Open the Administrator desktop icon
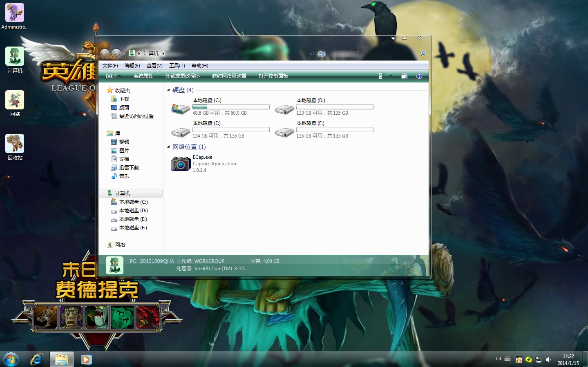Screen dimensions: 588x367 click(x=15, y=16)
